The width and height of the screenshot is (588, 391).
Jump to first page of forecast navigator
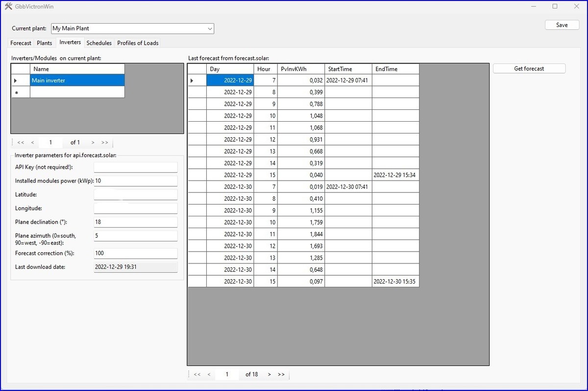click(197, 374)
